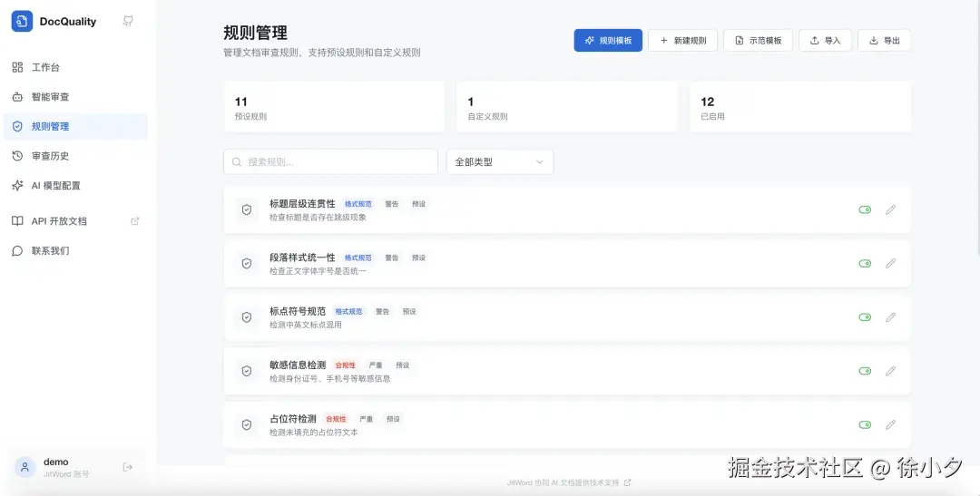Viewport: 980px width, 496px height.
Task: Toggle the 标点符号规范 rule switch
Action: pos(865,317)
